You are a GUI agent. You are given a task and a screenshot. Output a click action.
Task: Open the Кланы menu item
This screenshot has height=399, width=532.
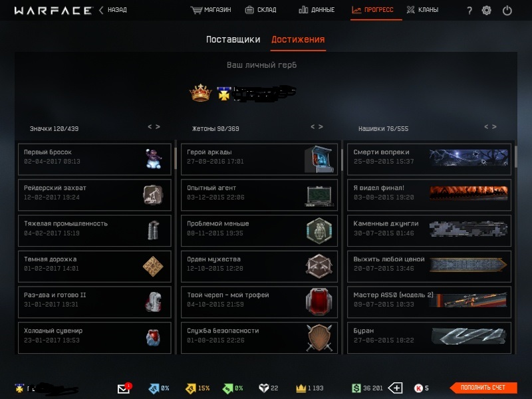(422, 10)
